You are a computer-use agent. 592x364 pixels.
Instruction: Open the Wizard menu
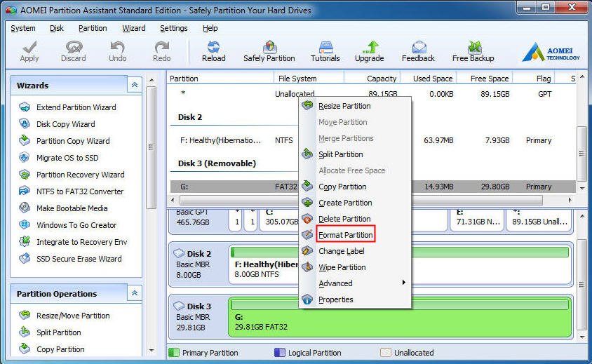click(x=134, y=28)
